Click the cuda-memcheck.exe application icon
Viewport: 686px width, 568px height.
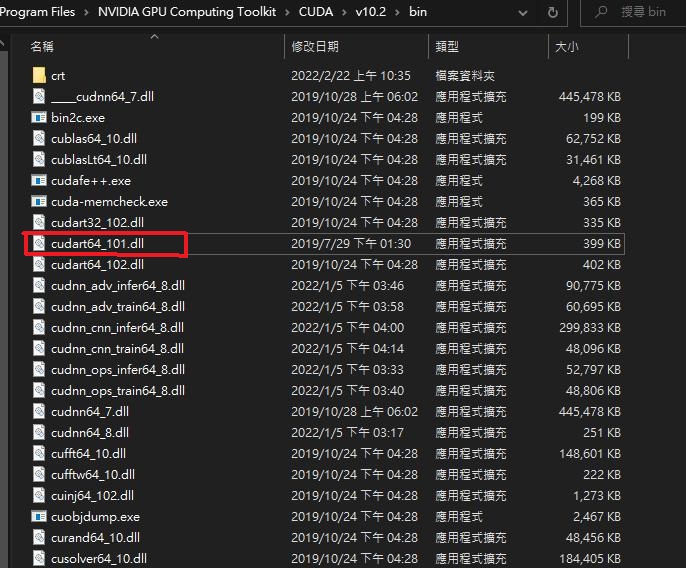point(39,201)
